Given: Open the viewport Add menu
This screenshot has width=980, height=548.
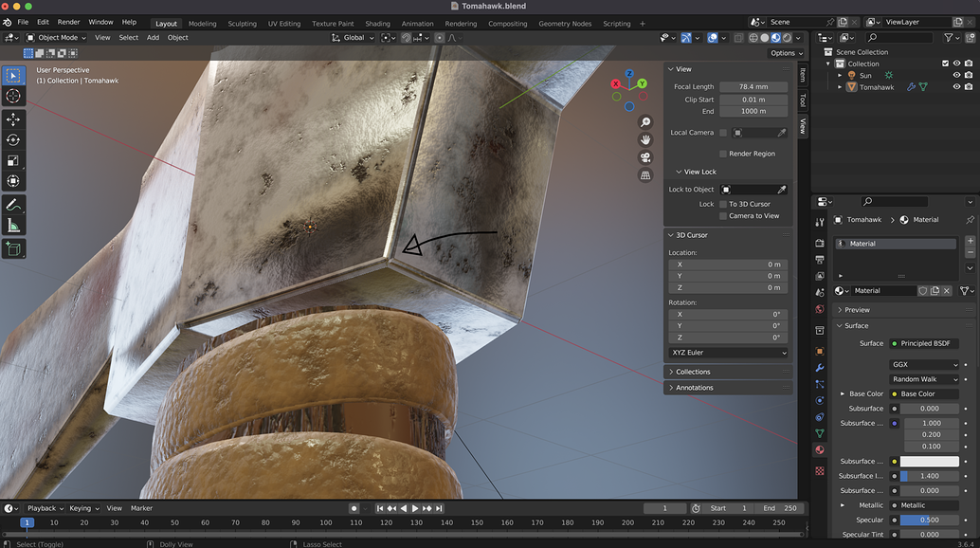Looking at the screenshot, I should coord(153,38).
